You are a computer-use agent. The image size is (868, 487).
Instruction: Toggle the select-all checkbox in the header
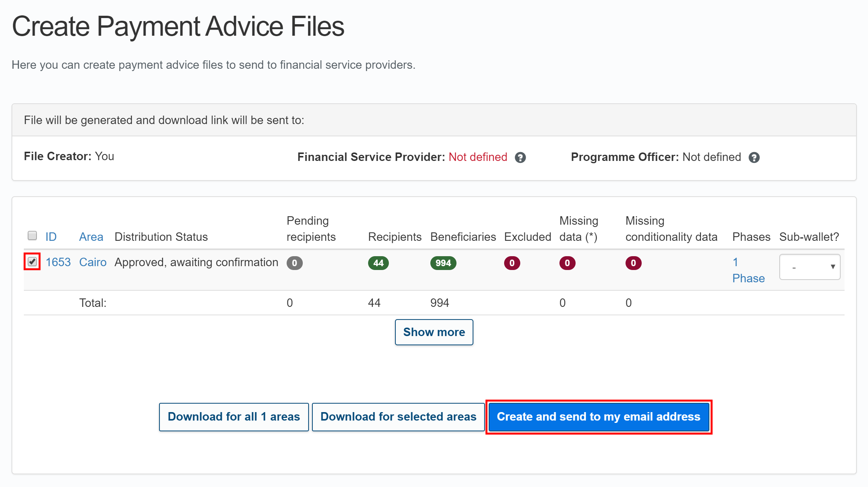[x=32, y=235]
